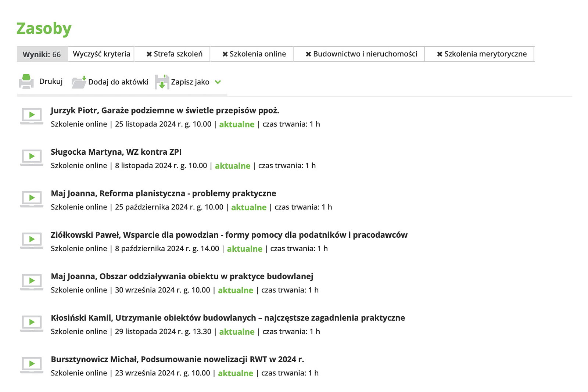Screen dimensions: 588x392
Task: Click video icon for Obszar oddziaływania obiektu
Action: 32,282
